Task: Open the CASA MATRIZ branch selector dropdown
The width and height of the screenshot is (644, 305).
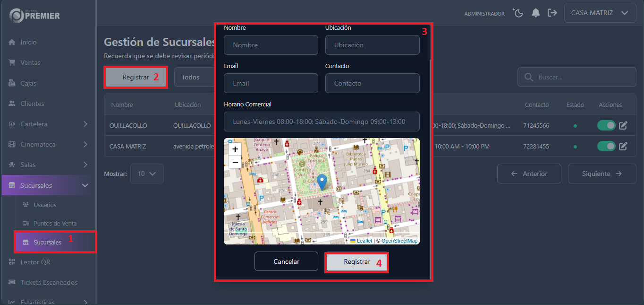Action: pos(599,13)
